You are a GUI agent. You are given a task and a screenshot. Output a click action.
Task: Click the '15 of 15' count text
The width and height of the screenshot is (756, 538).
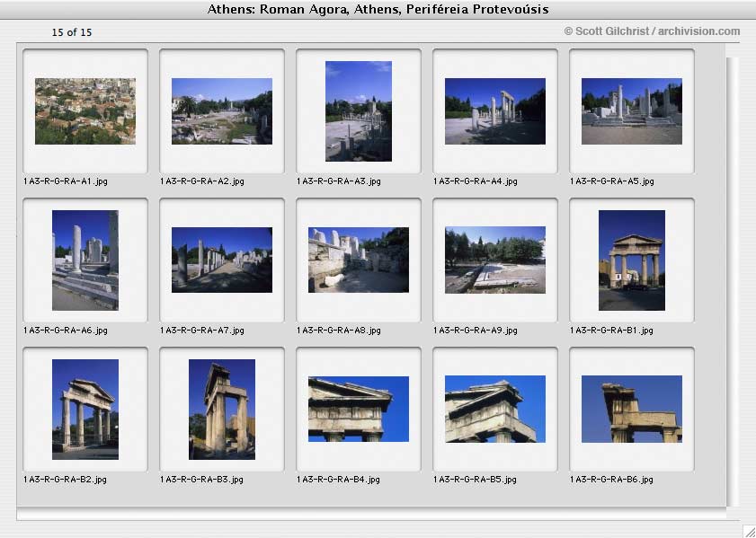pos(72,32)
